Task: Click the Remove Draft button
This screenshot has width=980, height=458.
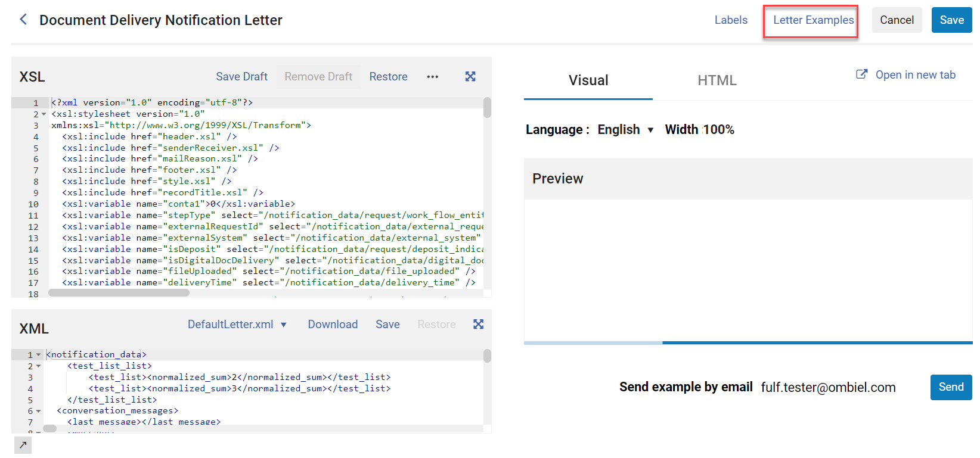Action: pyautogui.click(x=318, y=77)
